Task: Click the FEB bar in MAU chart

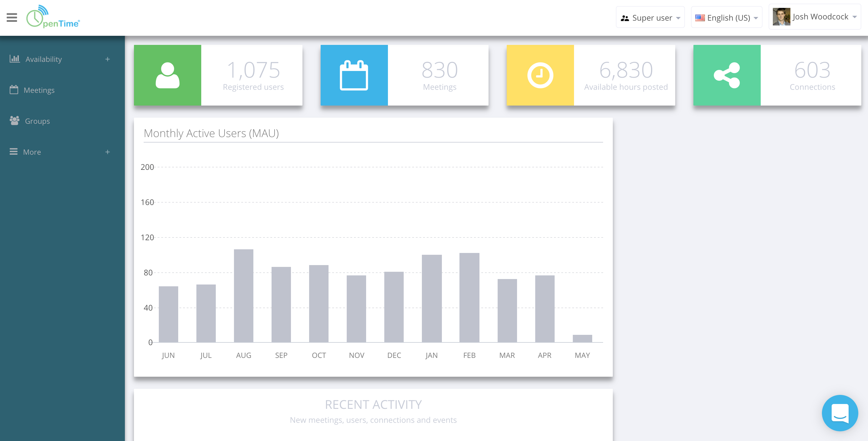Action: pyautogui.click(x=469, y=297)
